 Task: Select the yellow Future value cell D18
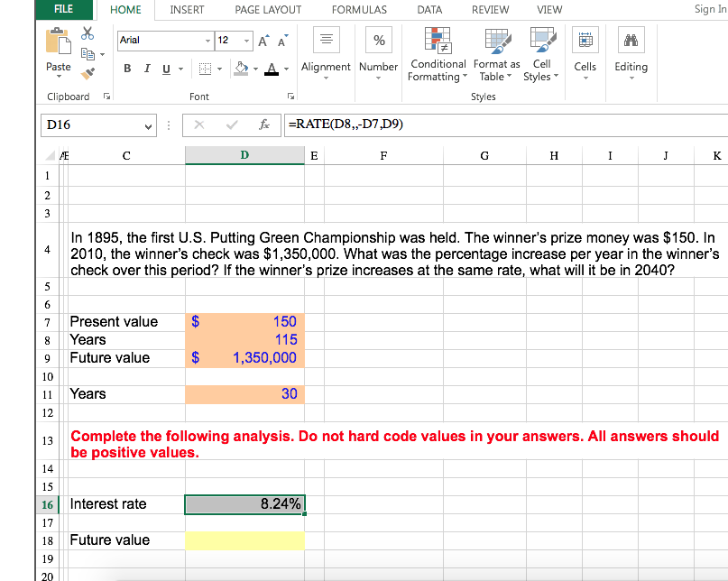(244, 539)
